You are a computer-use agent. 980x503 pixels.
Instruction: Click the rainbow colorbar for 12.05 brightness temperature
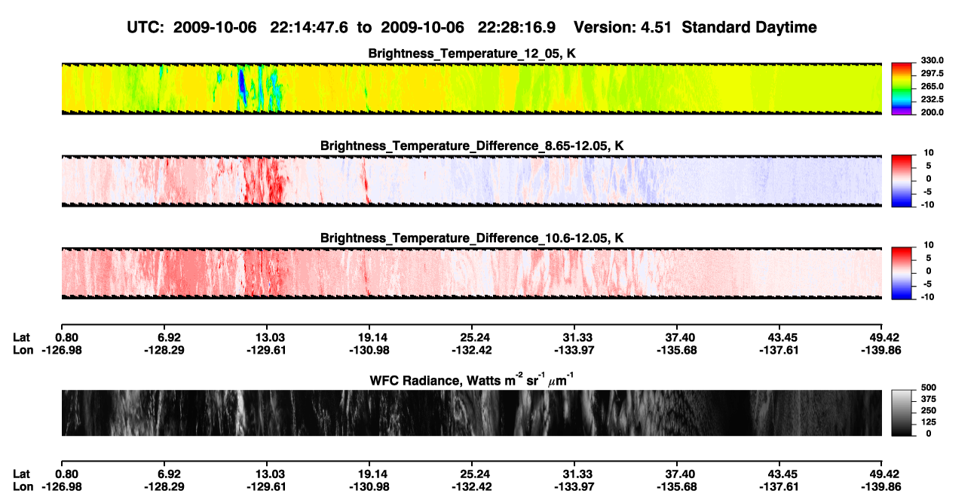coord(902,87)
